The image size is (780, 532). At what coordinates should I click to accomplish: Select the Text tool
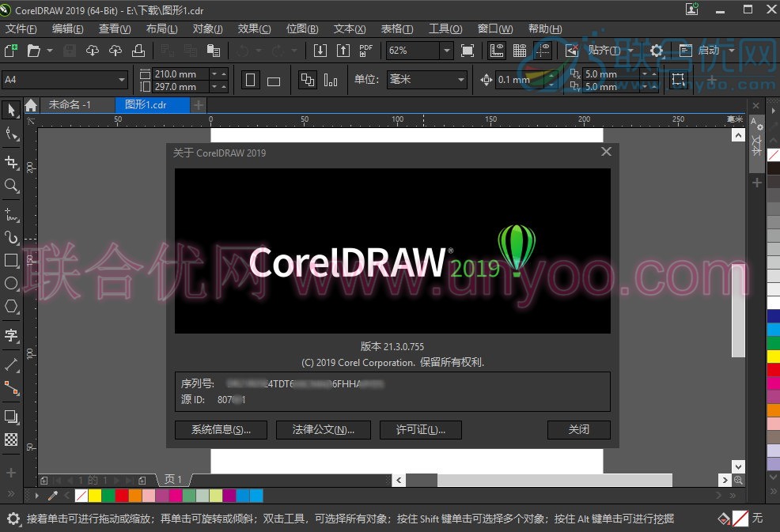pos(11,335)
